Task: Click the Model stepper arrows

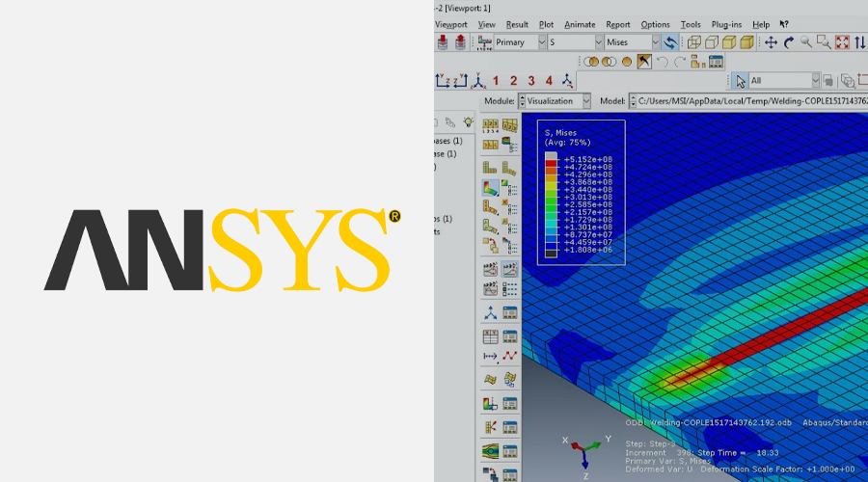Action: click(633, 101)
